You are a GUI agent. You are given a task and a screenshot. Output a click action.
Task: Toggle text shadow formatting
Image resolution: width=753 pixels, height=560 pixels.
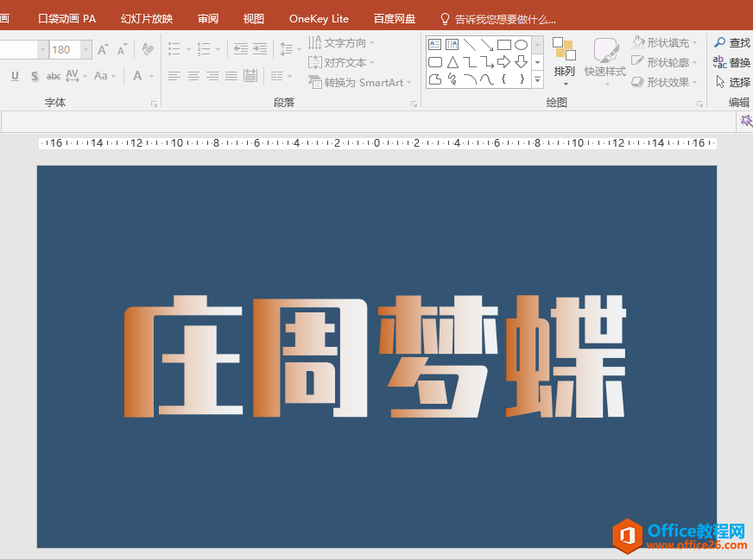(35, 76)
